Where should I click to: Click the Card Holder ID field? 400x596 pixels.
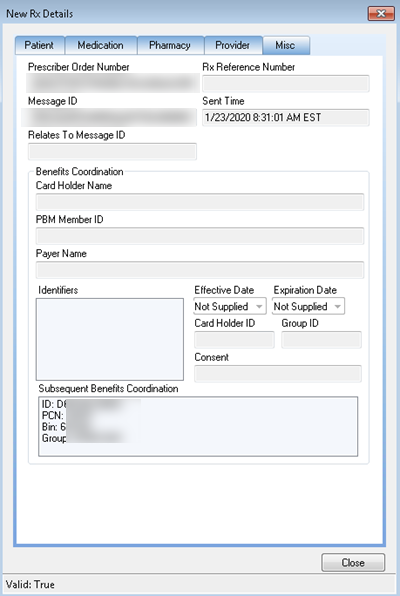[234, 340]
